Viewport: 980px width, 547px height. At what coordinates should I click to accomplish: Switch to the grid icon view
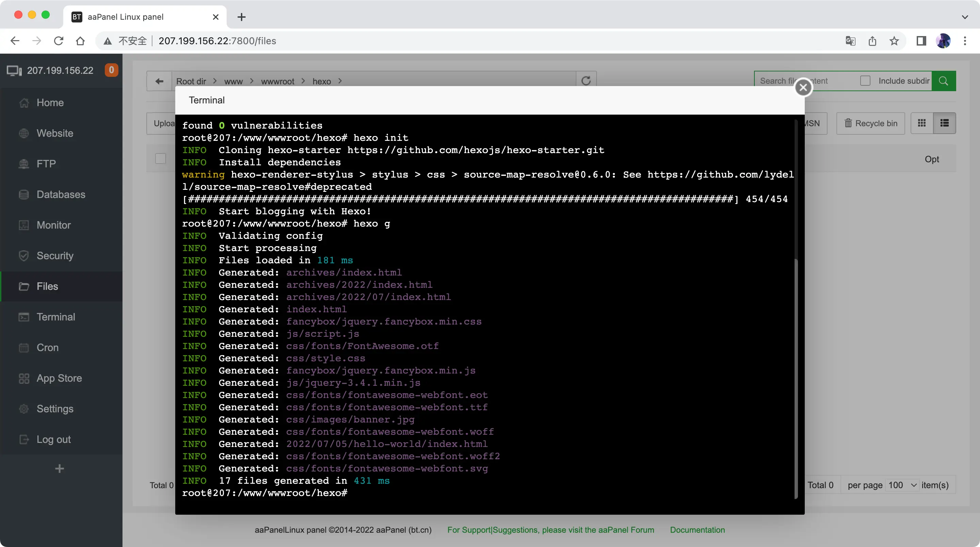(922, 123)
